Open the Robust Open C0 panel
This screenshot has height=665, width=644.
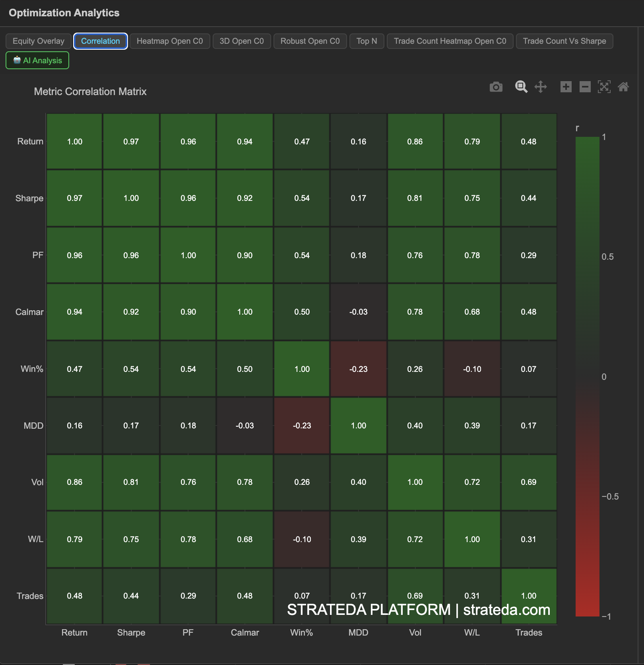tap(310, 41)
